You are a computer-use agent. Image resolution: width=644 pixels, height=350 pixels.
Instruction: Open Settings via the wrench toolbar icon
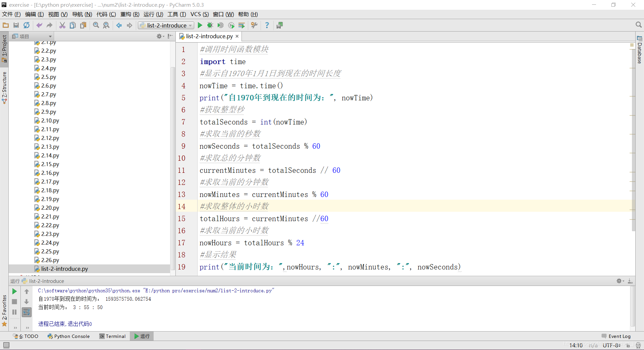(254, 25)
